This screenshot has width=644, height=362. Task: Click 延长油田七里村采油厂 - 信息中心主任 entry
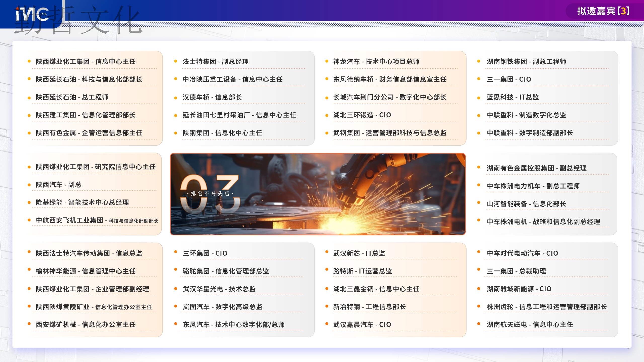[x=239, y=115]
